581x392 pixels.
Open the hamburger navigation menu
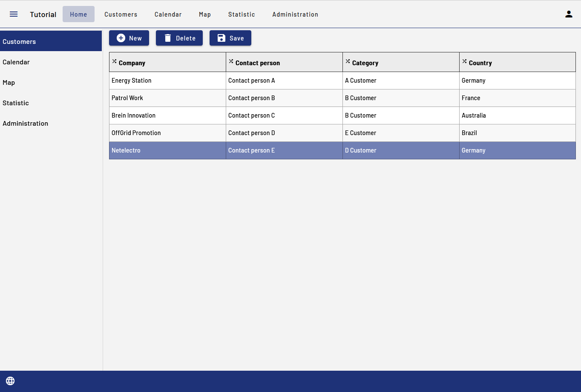point(14,14)
